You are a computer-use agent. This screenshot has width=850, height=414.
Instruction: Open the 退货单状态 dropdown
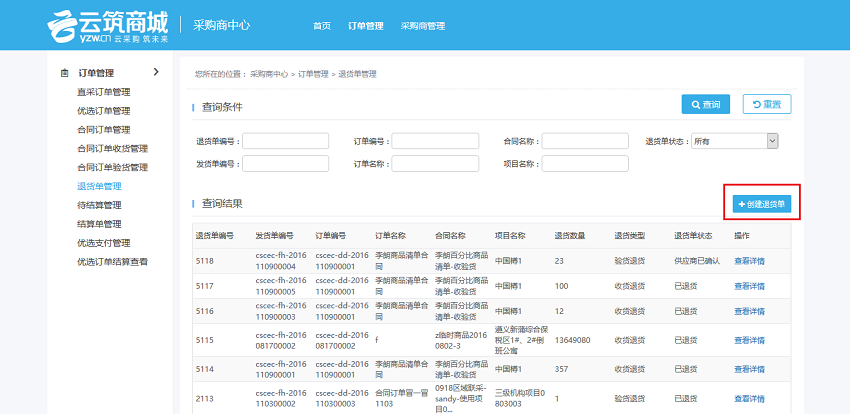(x=735, y=141)
